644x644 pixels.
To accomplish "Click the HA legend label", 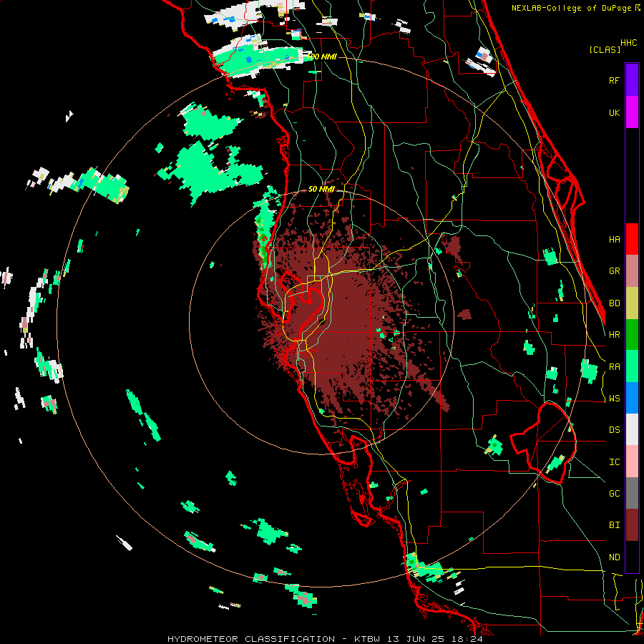I will click(614, 239).
